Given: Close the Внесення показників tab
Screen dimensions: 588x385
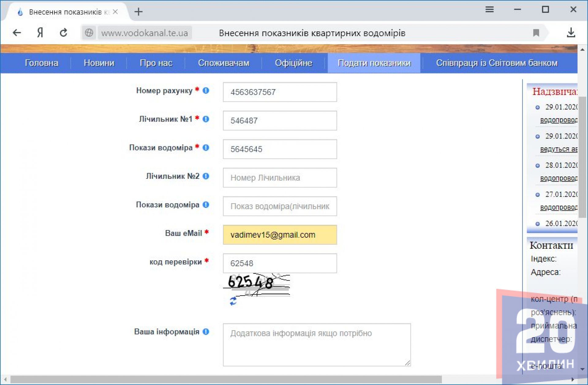Looking at the screenshot, I should coord(115,12).
